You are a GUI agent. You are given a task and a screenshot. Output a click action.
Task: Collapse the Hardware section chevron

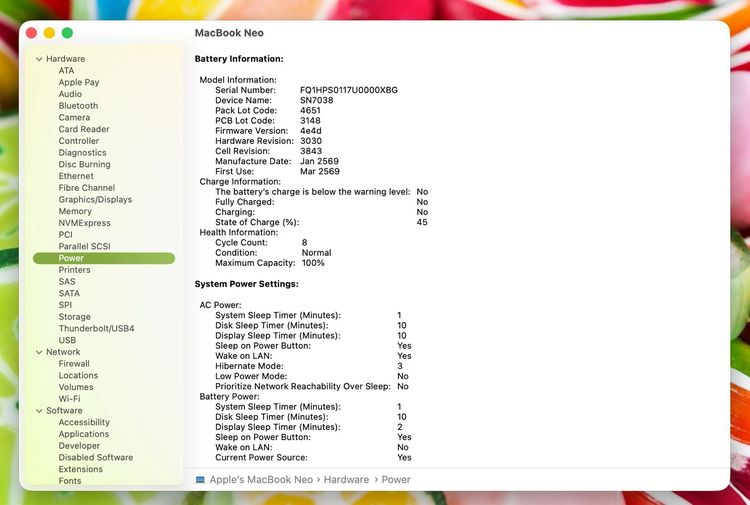coord(39,59)
